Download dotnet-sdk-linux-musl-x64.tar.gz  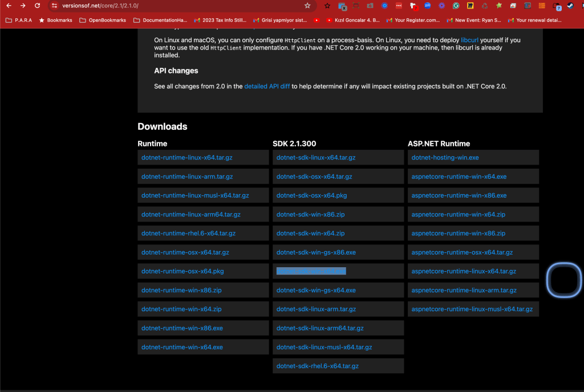point(324,347)
